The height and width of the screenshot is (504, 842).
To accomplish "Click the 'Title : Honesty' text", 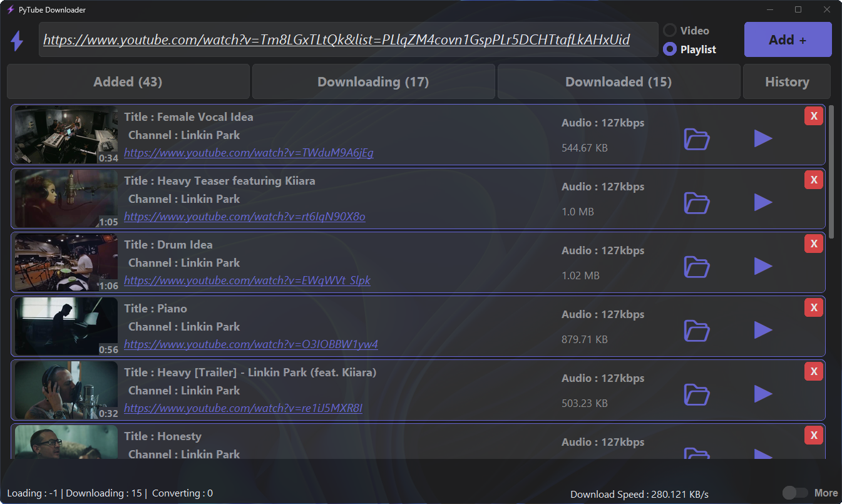I will (163, 436).
